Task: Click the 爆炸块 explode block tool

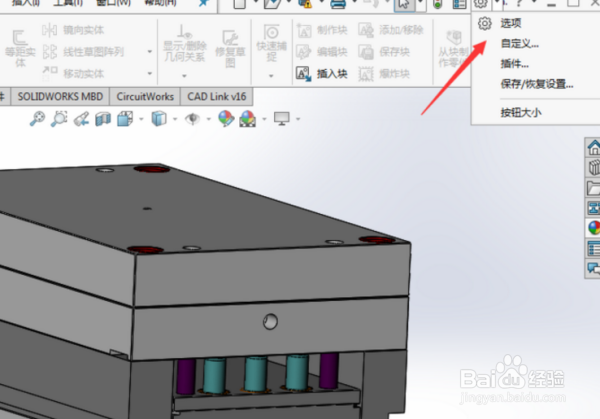Action: [x=384, y=73]
